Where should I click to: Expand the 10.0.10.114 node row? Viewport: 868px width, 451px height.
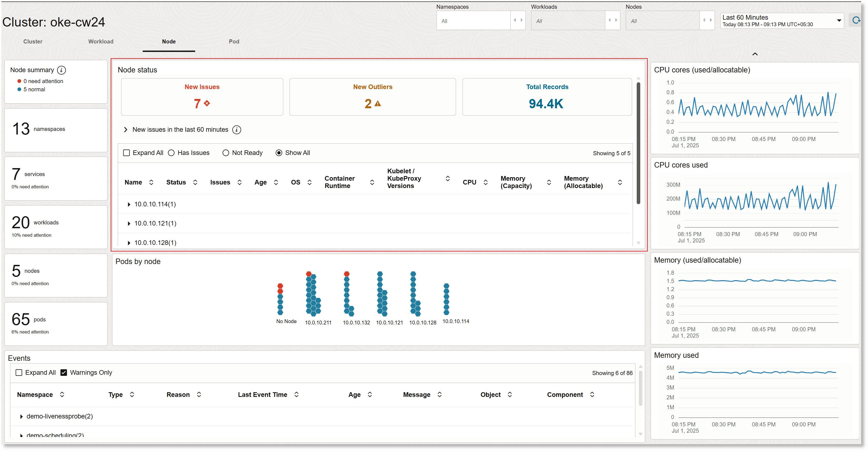point(128,204)
